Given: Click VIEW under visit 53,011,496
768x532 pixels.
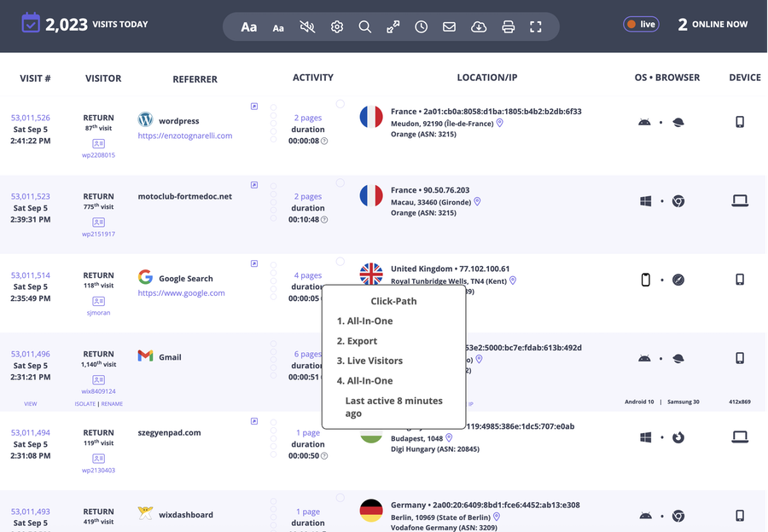Looking at the screenshot, I should coord(31,404).
